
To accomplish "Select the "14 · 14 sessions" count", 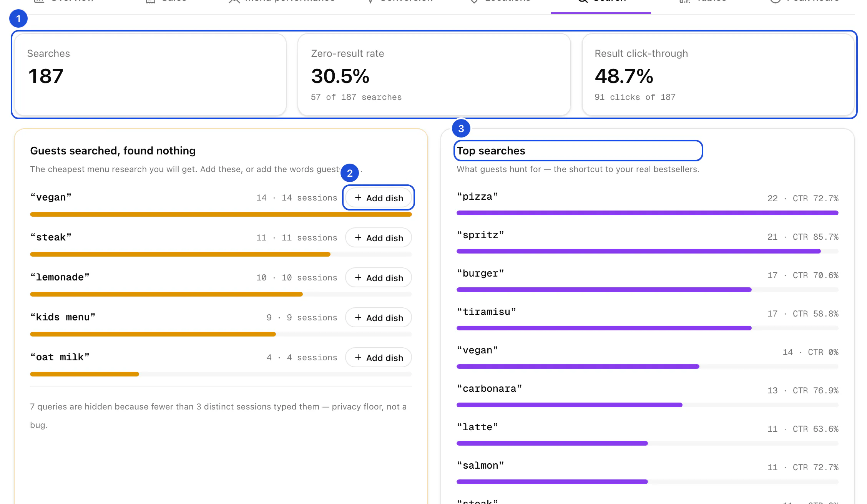I will pyautogui.click(x=297, y=198).
